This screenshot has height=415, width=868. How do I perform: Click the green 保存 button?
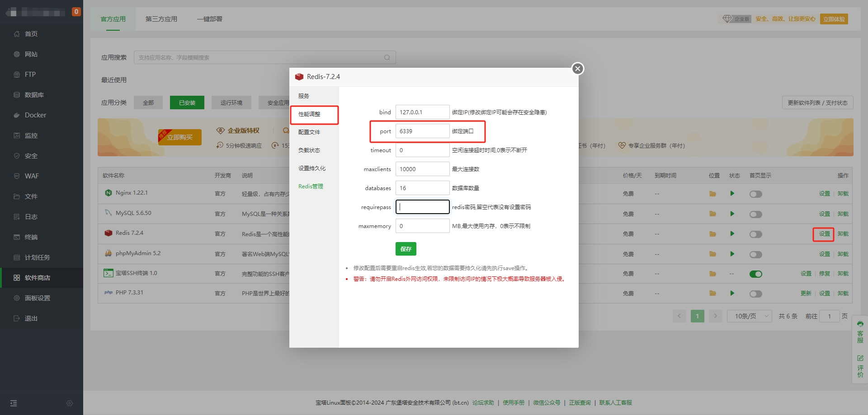click(406, 249)
